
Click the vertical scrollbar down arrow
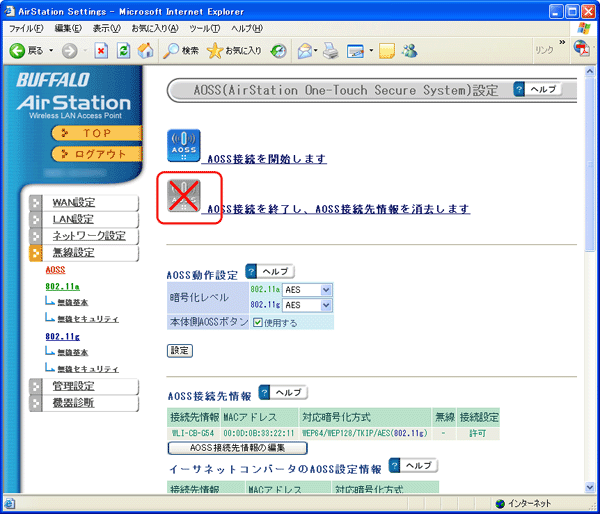tap(590, 487)
